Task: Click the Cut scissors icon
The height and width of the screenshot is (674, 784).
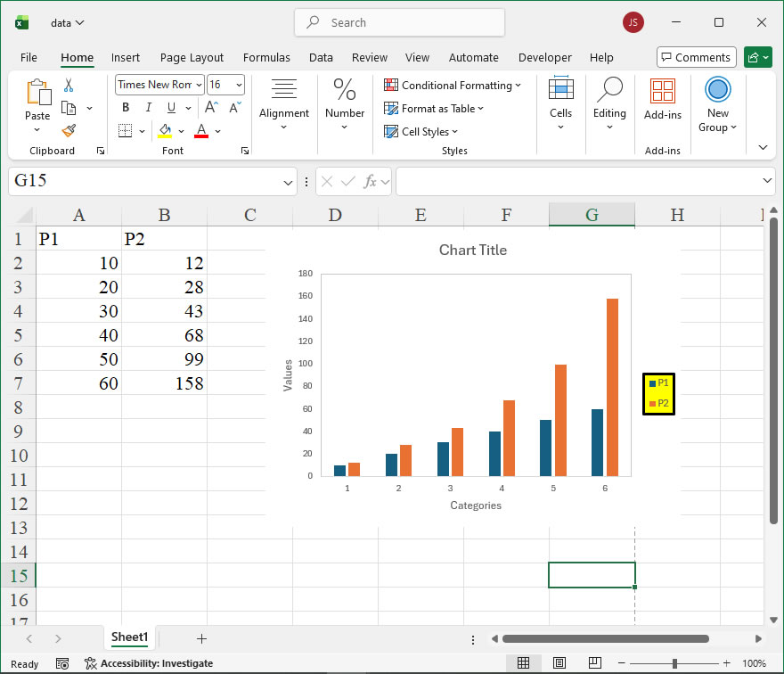Action: (x=69, y=86)
